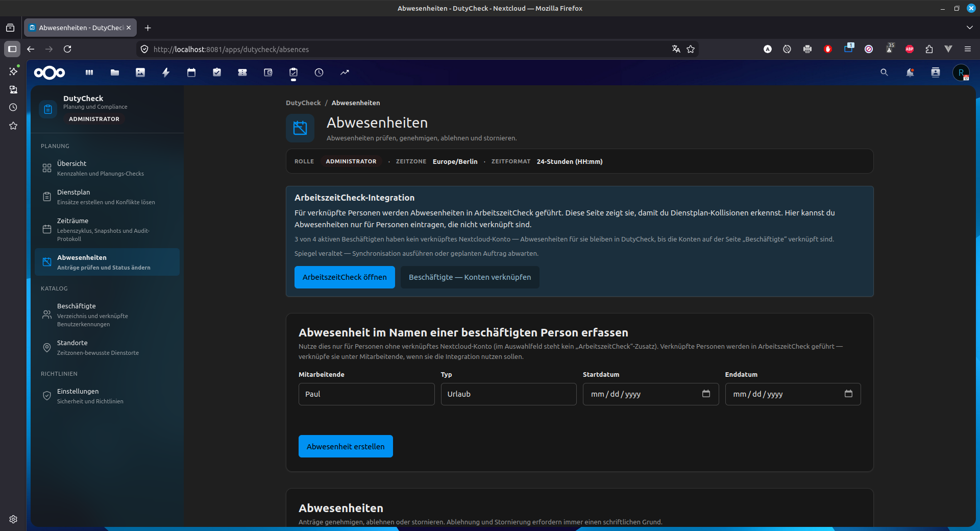Open the Adblock Plus extension icon
Viewport: 980px width, 531px height.
pos(910,49)
